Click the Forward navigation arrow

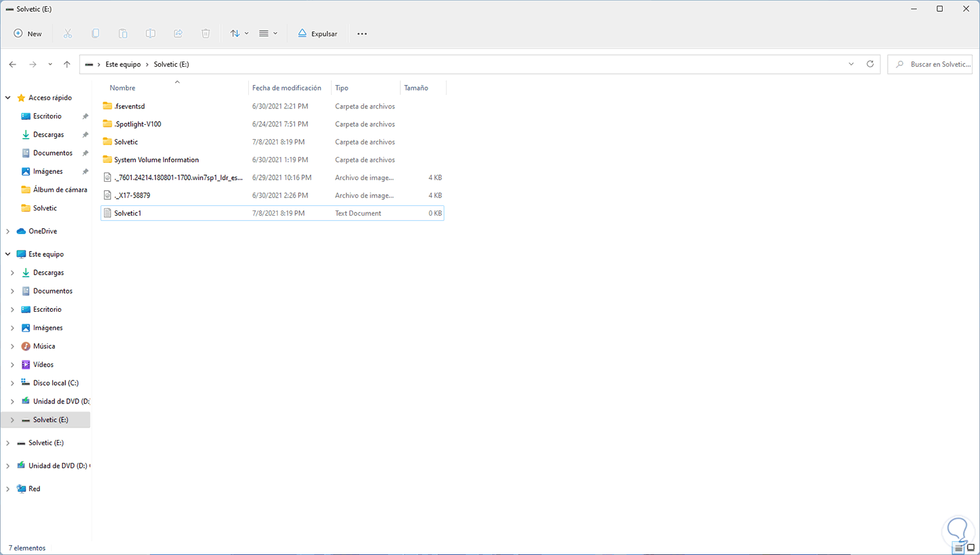pos(33,64)
